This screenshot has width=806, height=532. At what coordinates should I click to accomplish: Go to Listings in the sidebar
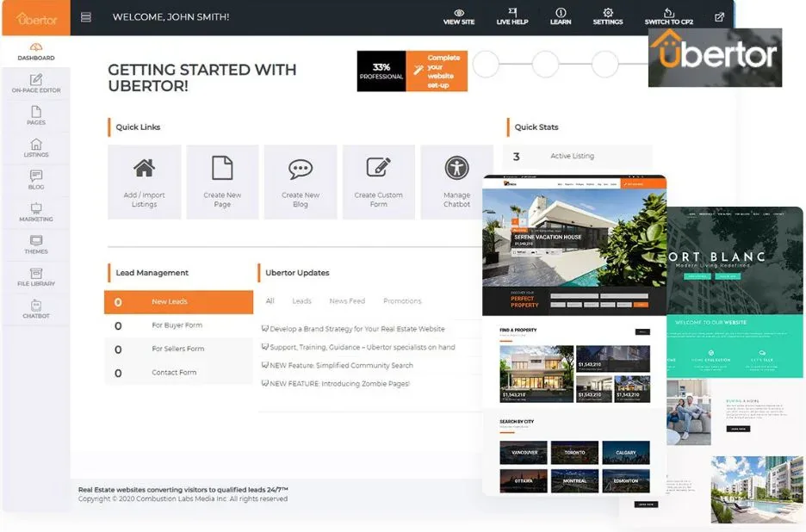pyautogui.click(x=35, y=147)
